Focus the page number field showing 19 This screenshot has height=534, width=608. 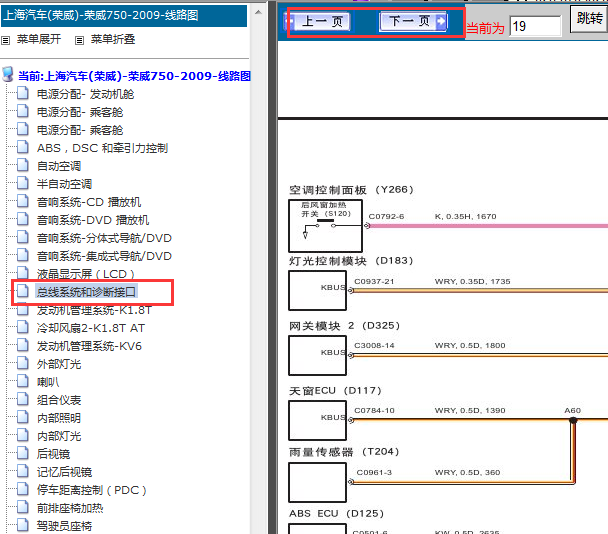point(535,26)
